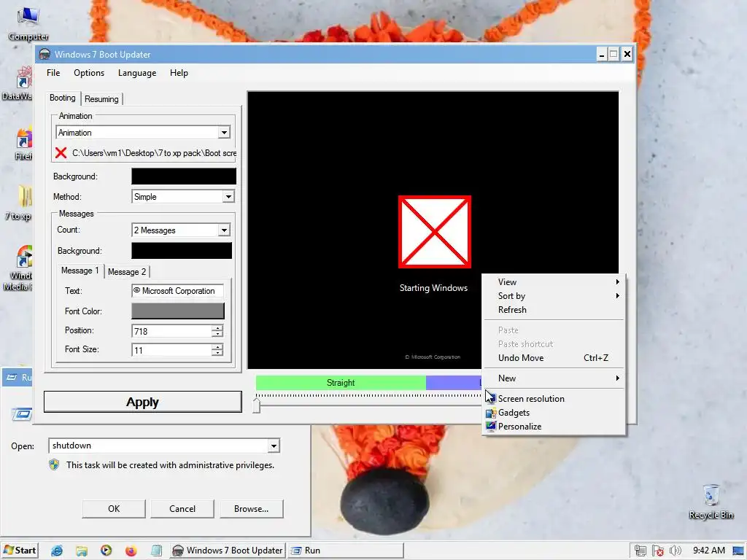Switch to the Run taskbar button
The height and width of the screenshot is (560, 747).
[346, 551]
